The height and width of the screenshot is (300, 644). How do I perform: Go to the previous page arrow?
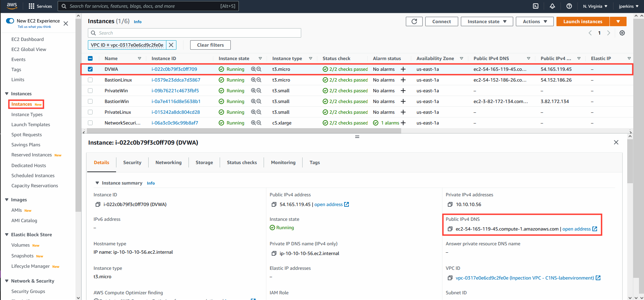[590, 33]
